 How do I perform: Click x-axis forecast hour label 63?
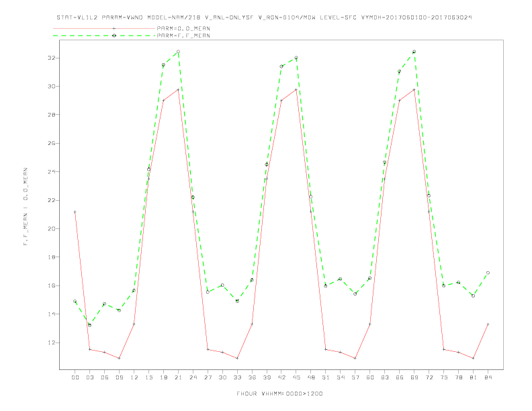click(385, 377)
